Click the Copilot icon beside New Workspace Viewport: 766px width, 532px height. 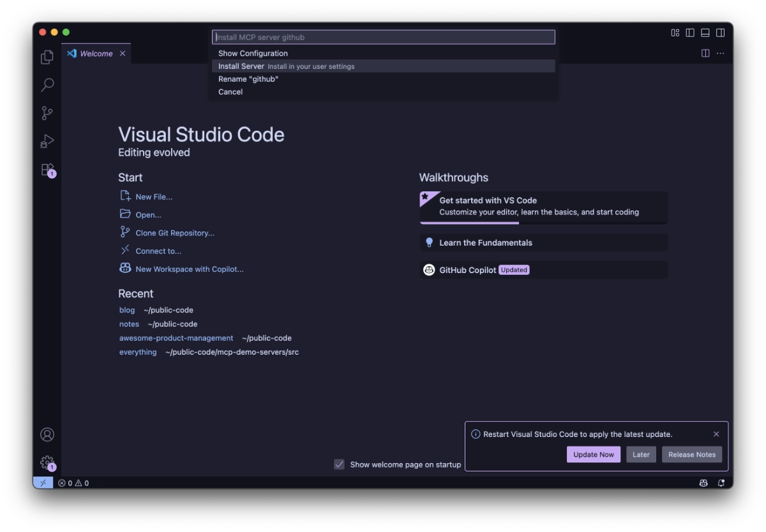pos(125,268)
